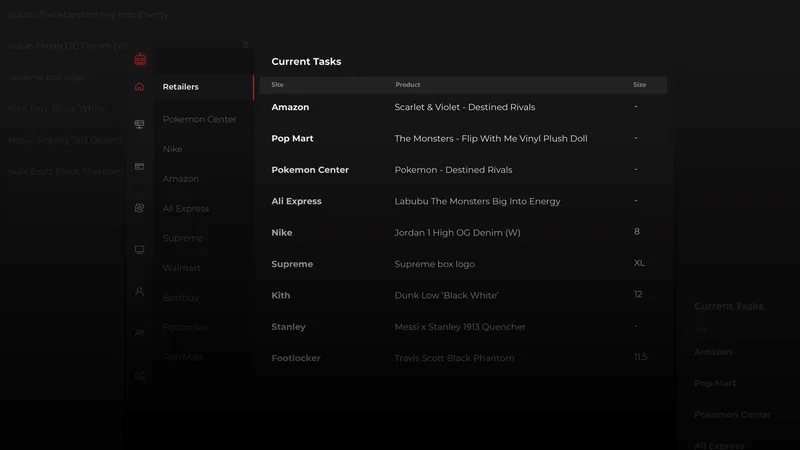
Task: Select Footlocker in retailers list
Action: click(x=185, y=327)
